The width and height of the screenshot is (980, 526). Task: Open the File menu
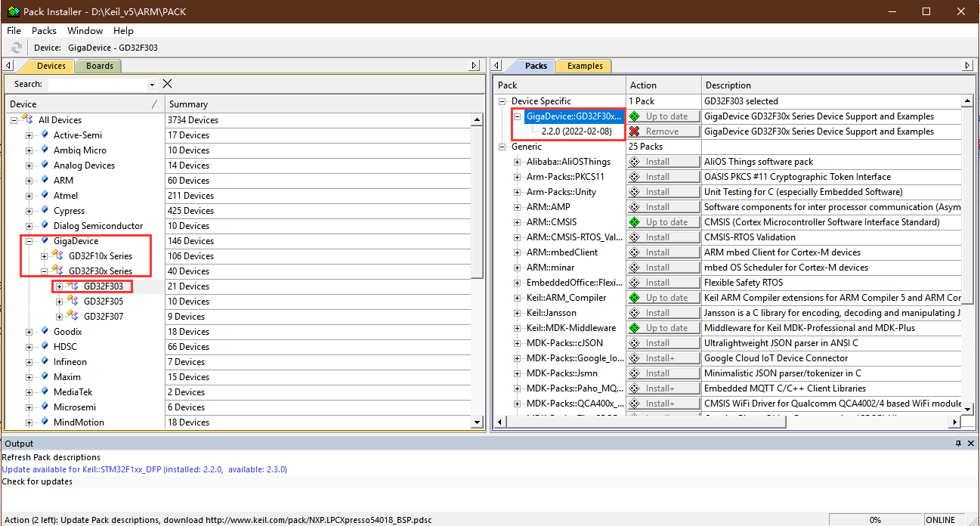pos(14,31)
